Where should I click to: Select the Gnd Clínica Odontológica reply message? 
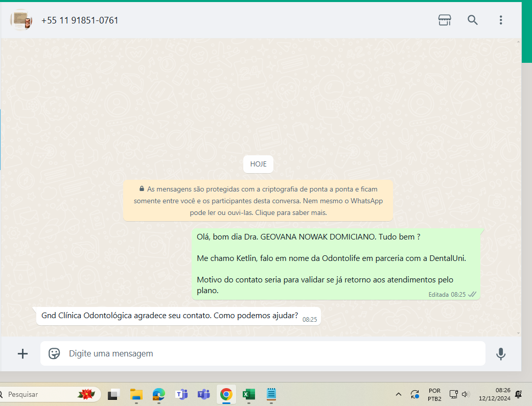pos(178,316)
